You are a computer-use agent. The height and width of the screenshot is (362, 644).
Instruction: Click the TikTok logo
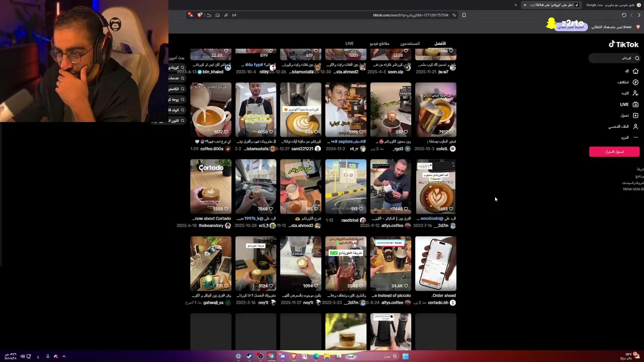624,44
